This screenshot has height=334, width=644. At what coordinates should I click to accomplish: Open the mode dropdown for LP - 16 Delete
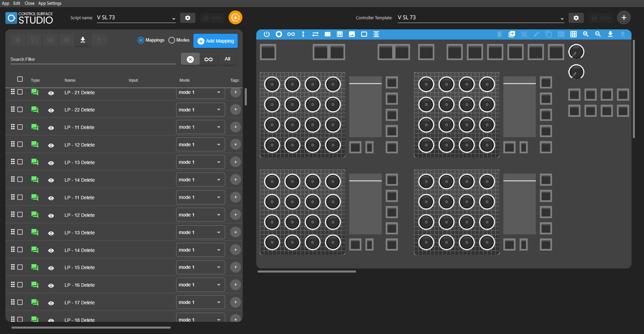[x=200, y=285]
